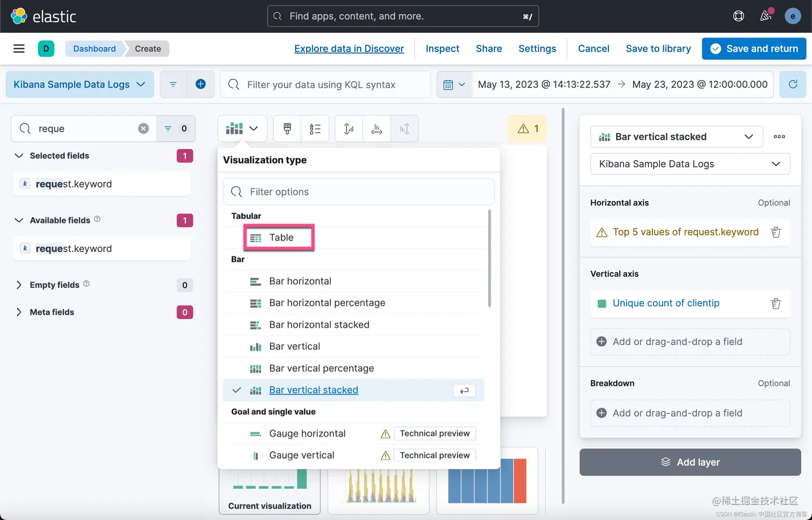Add field to Vertical axis drop zone
812x520 pixels.
pyautogui.click(x=690, y=342)
